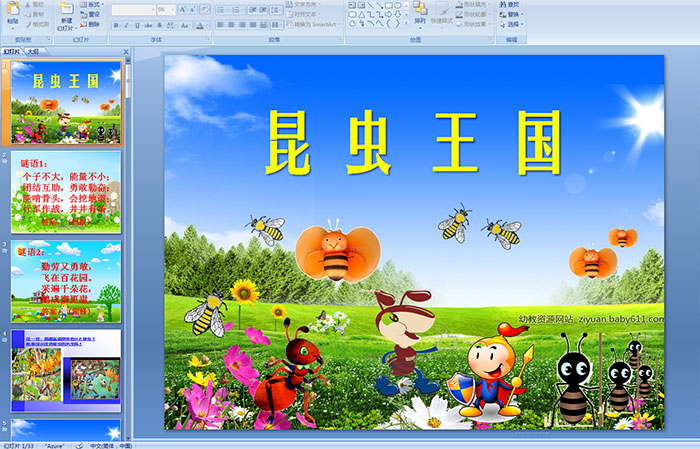Open the Line Spacing dropdown
Image resolution: width=700 pixels, height=449 pixels.
[x=276, y=10]
